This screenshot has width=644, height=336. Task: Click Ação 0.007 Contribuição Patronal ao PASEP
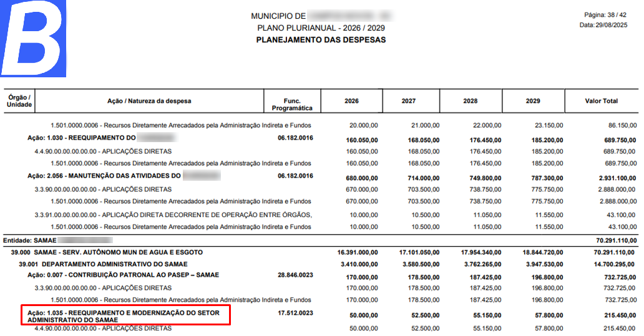tap(123, 275)
